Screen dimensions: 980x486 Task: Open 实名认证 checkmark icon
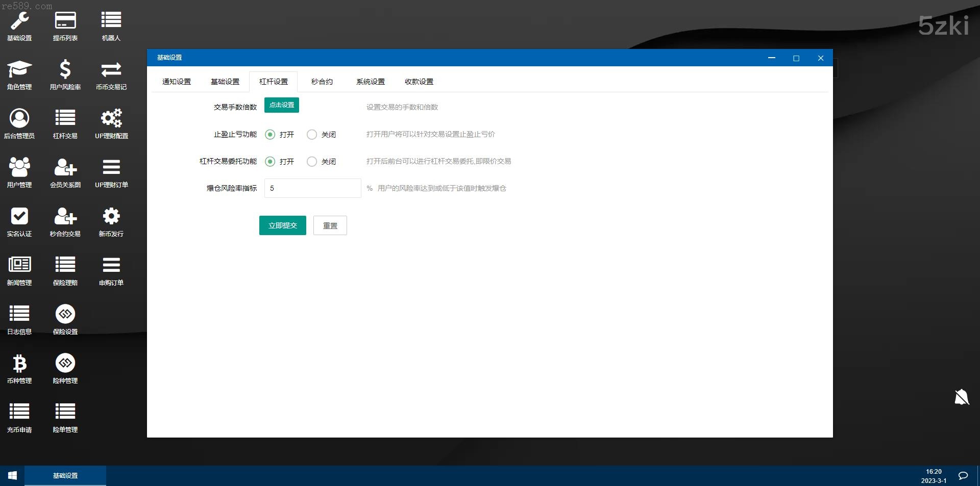pos(19,217)
